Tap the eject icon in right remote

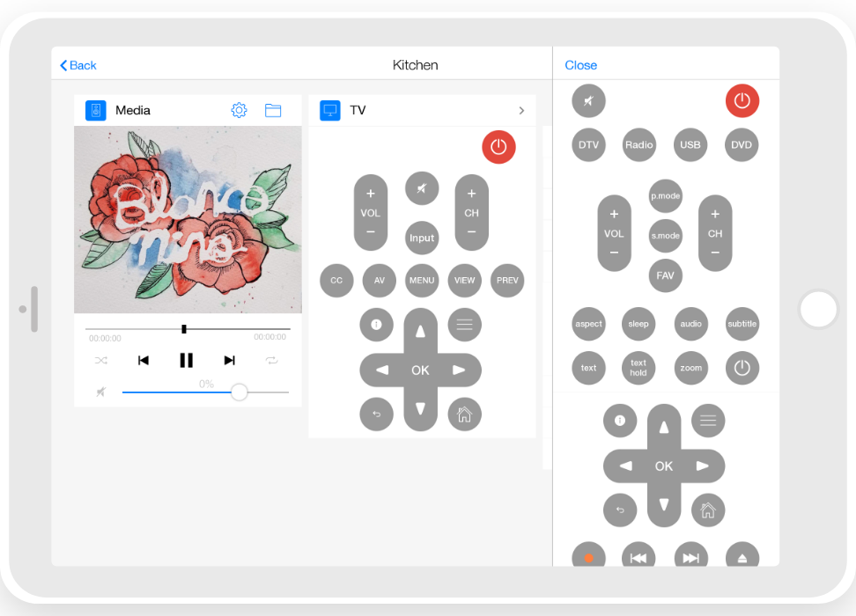(x=742, y=557)
